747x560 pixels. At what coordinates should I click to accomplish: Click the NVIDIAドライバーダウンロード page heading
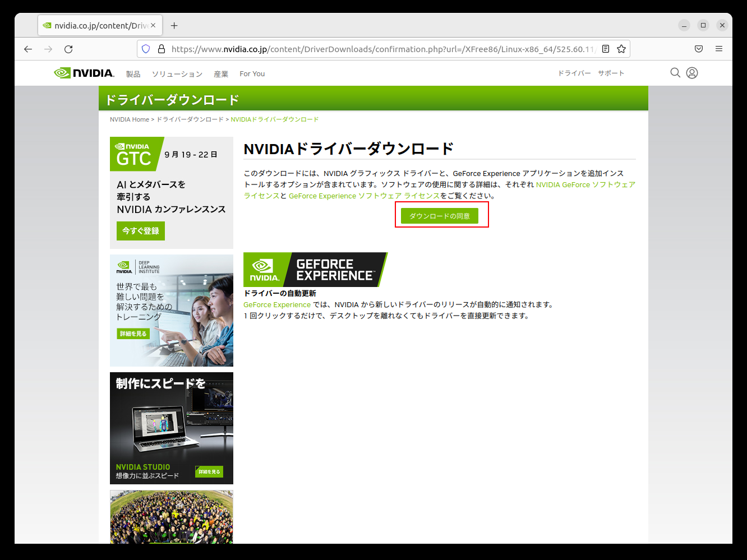tap(348, 149)
